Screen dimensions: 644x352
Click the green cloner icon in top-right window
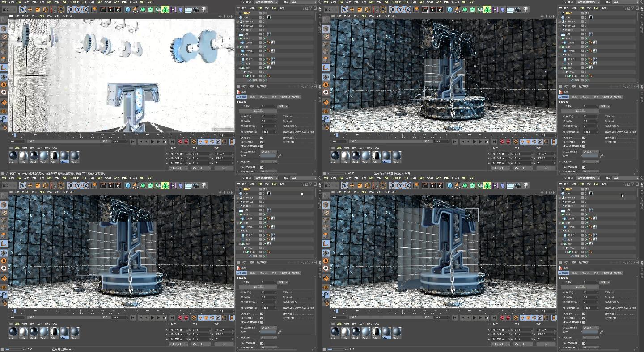pos(487,9)
